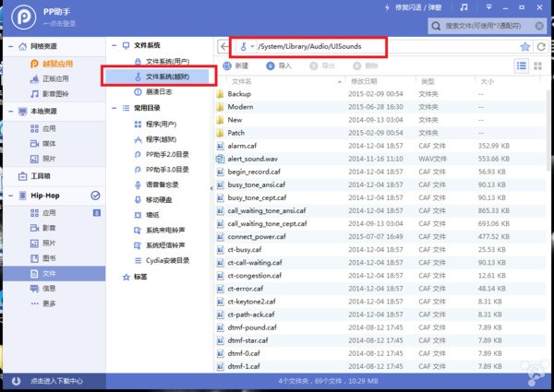554x392 pixels.
Task: Select the alert_sound.wav file
Action: (380, 159)
